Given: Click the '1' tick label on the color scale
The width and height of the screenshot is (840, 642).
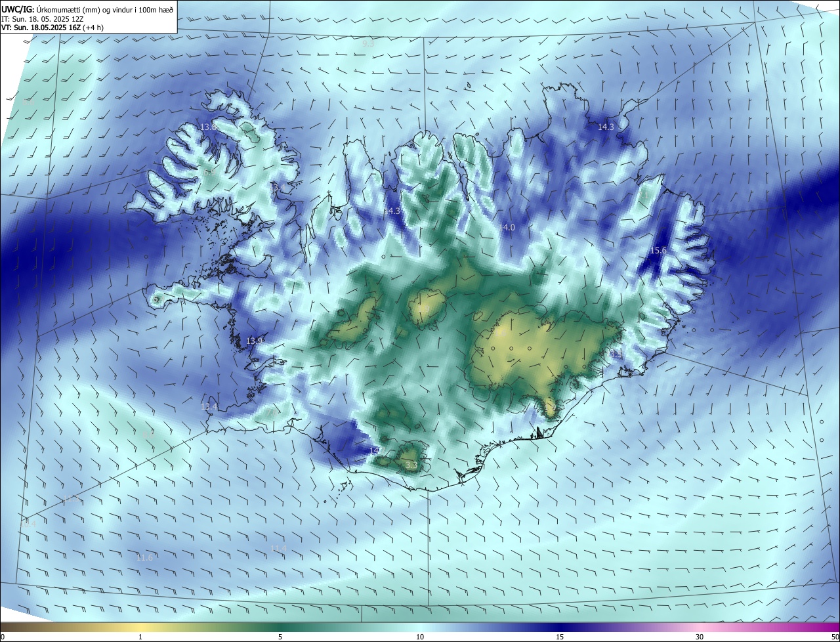Looking at the screenshot, I should pos(140,637).
